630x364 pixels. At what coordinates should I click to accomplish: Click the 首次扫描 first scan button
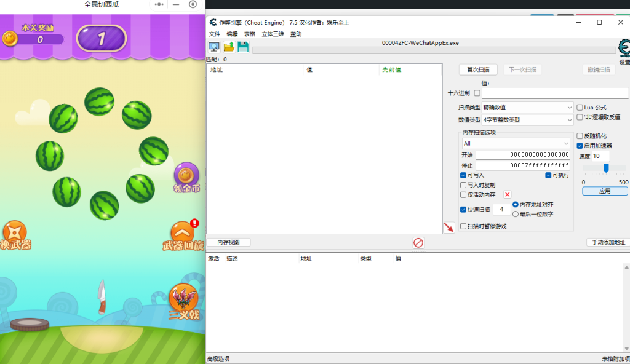(478, 69)
